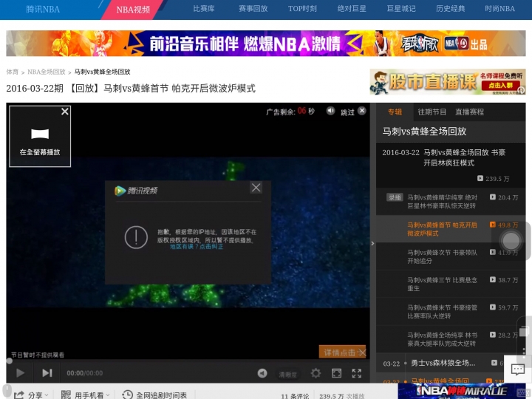
Task: Click the clock icon by 全网追剧时间表
Action: point(127,395)
